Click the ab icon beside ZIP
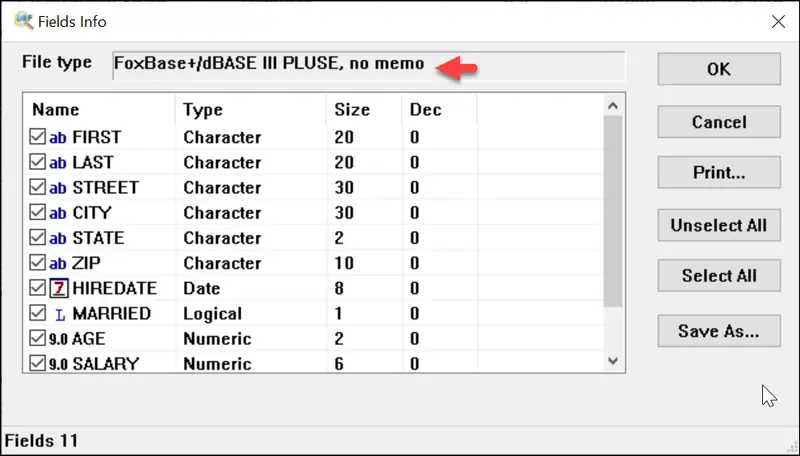The width and height of the screenshot is (800, 456). (x=58, y=263)
